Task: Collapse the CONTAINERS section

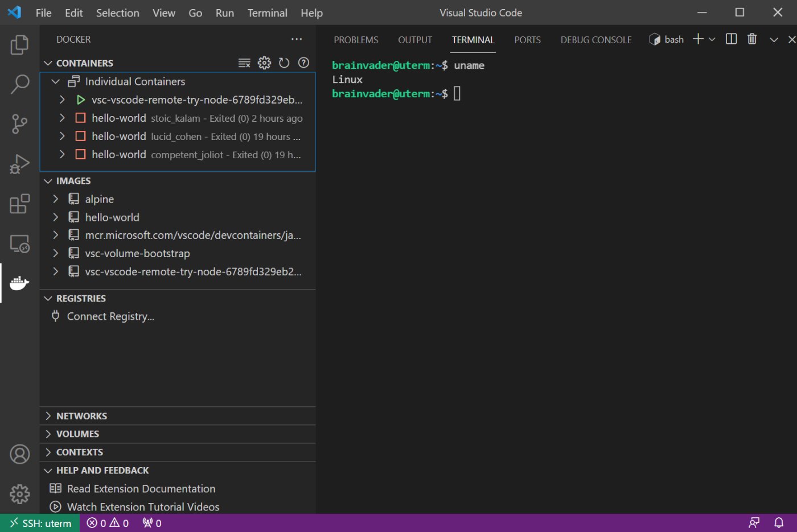Action: [x=48, y=63]
